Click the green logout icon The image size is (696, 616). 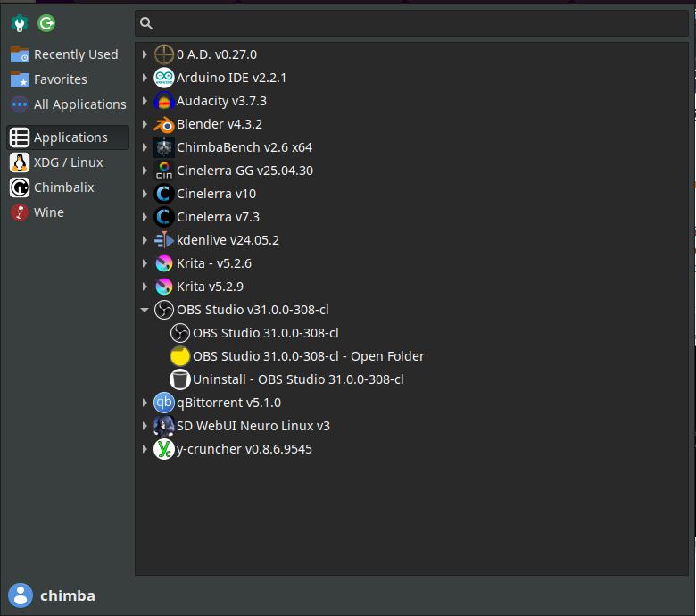[46, 23]
